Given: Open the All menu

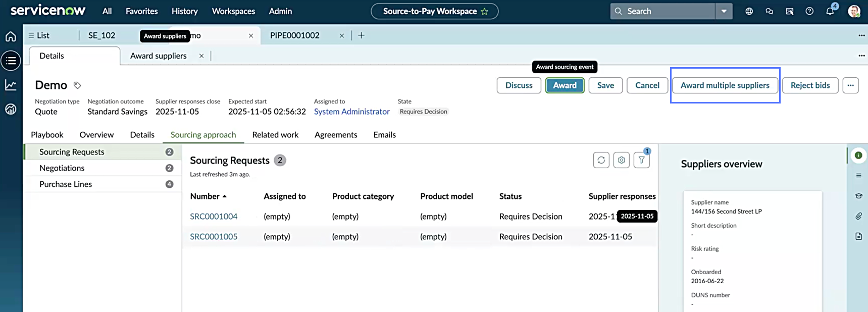Looking at the screenshot, I should 107,11.
